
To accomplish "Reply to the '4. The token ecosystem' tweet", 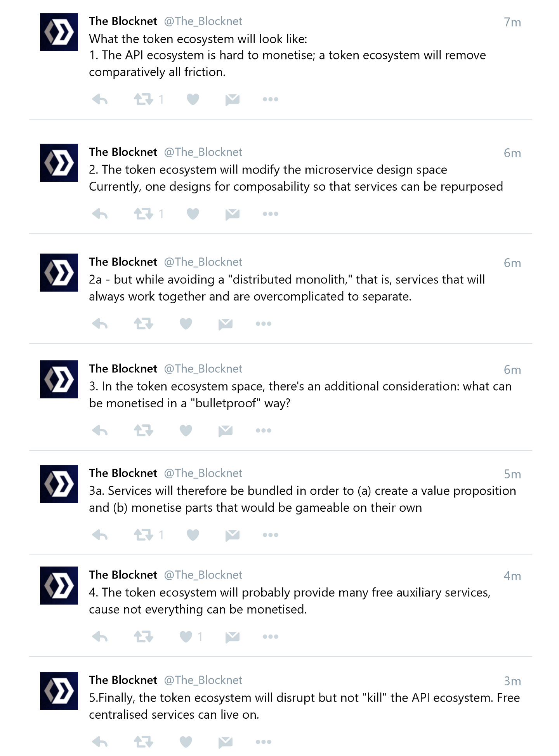I will coord(100,637).
